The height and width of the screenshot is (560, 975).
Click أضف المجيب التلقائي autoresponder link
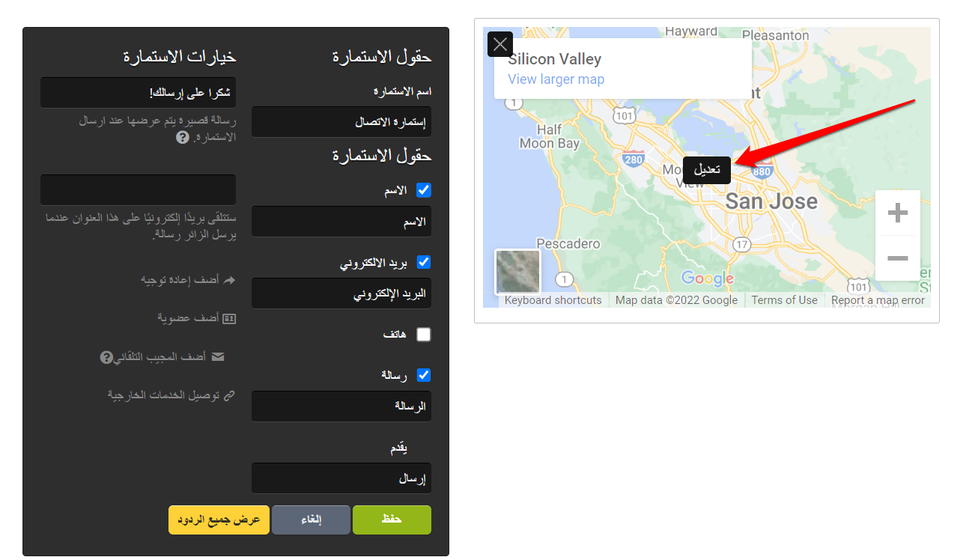click(x=160, y=357)
